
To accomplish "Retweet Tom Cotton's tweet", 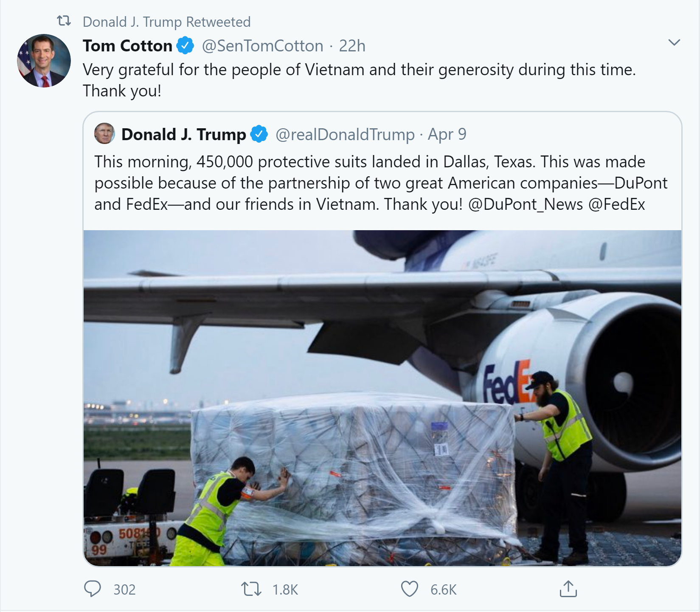I will 251,589.
